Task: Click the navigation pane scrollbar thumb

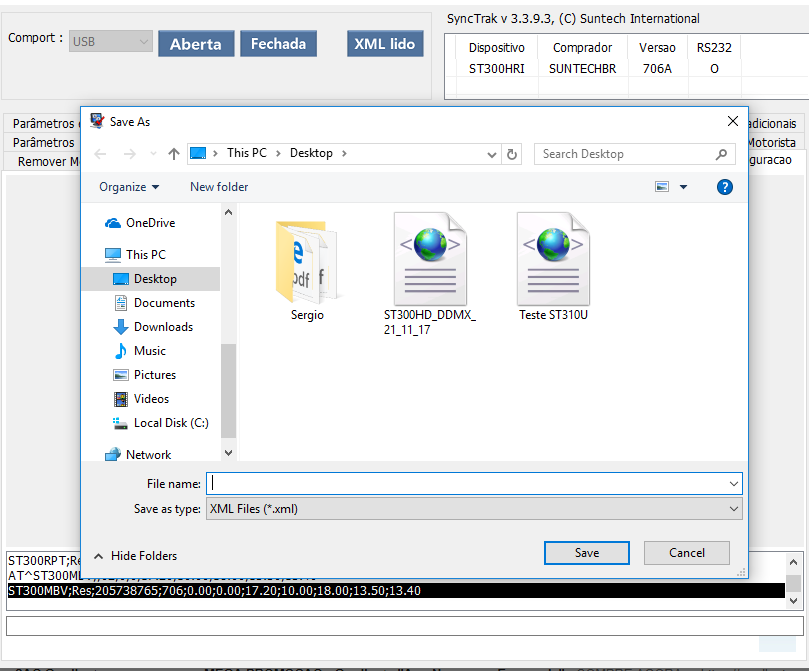Action: (x=229, y=390)
